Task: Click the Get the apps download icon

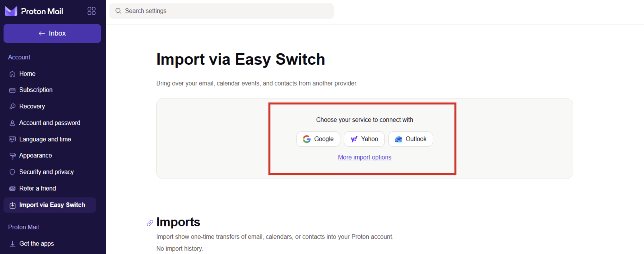Action: pos(12,244)
